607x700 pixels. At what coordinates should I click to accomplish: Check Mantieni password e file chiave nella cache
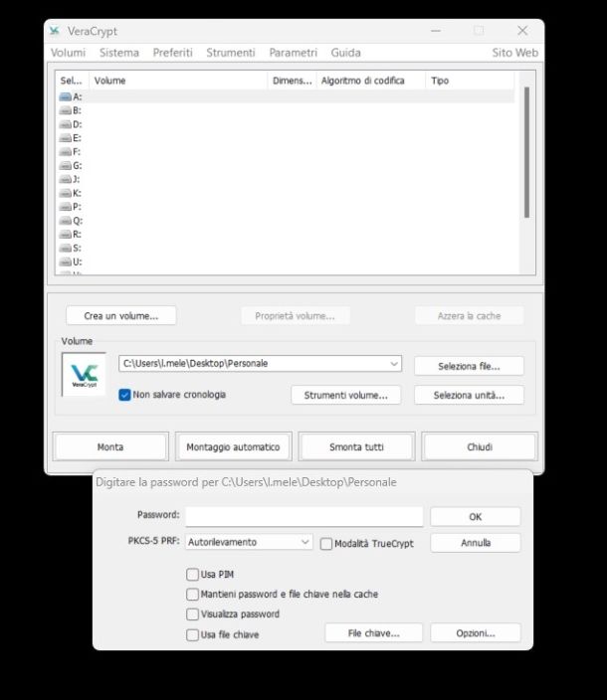point(192,595)
